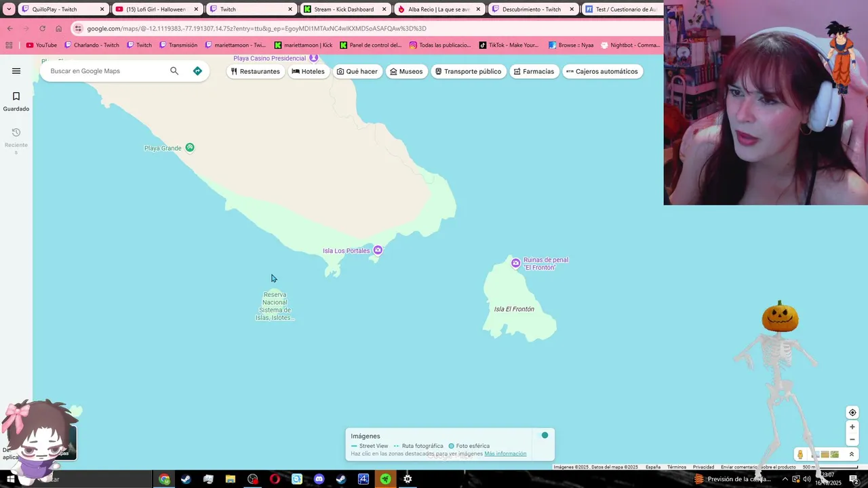Screen dimensions: 868x488
Task: Open the mariettamoon | Kick bookmark
Action: pos(303,45)
